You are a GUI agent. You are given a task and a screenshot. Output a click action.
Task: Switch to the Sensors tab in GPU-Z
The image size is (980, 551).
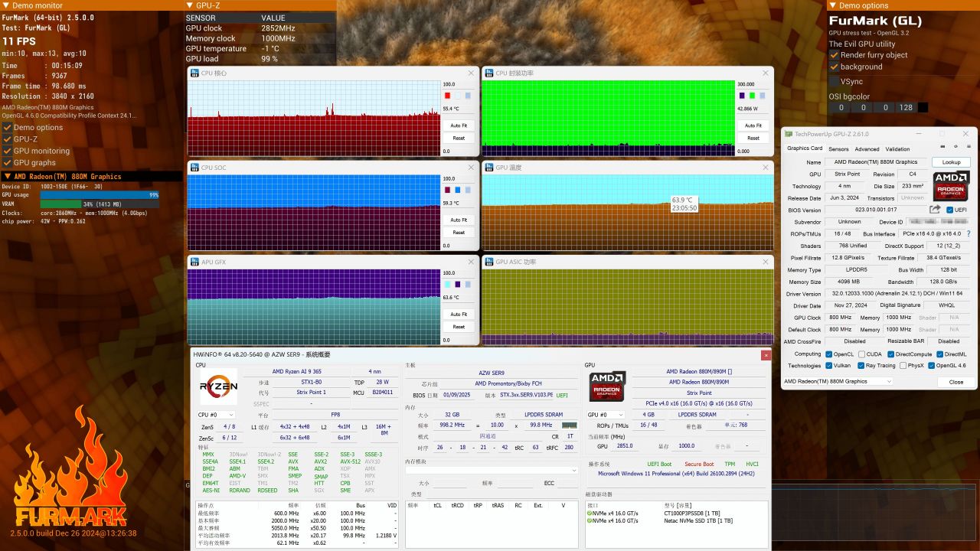838,149
